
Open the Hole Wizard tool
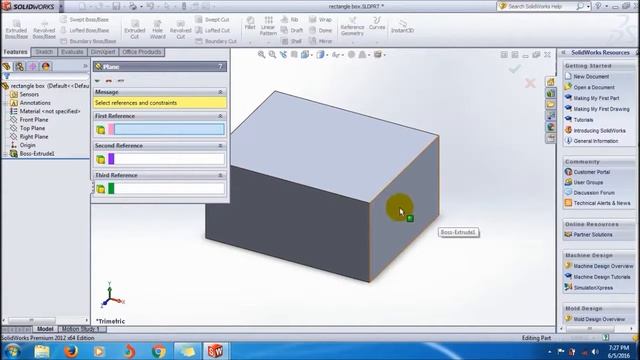(x=158, y=29)
